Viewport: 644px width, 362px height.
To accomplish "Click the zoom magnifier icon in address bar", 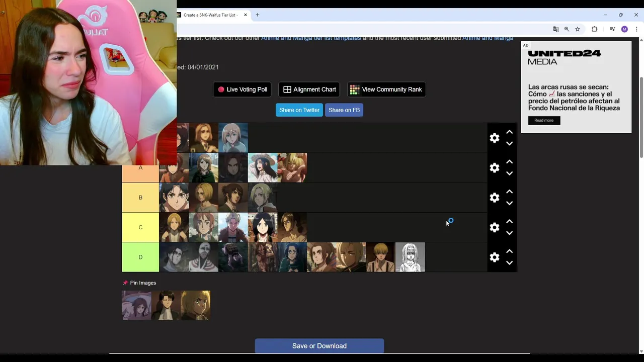I will click(x=567, y=29).
